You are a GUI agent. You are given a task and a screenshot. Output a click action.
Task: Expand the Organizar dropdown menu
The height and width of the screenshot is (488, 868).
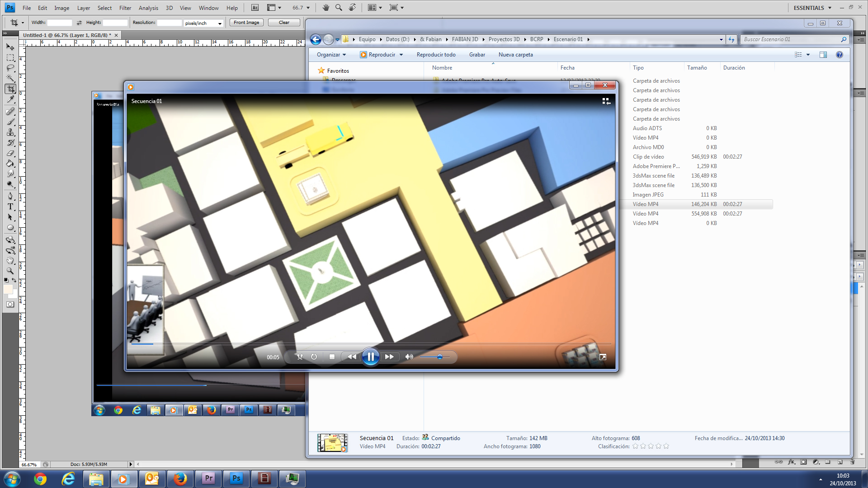point(331,55)
